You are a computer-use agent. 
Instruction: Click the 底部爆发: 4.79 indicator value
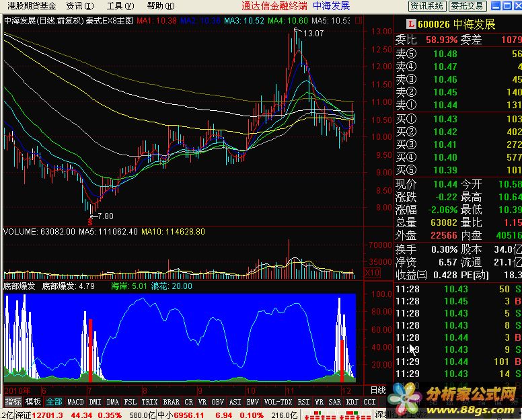pos(68,286)
